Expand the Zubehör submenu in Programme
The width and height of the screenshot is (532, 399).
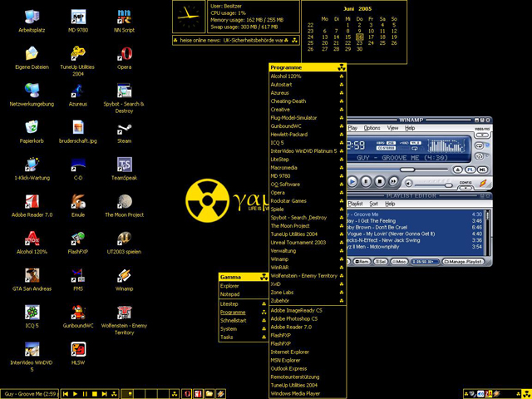tap(308, 301)
